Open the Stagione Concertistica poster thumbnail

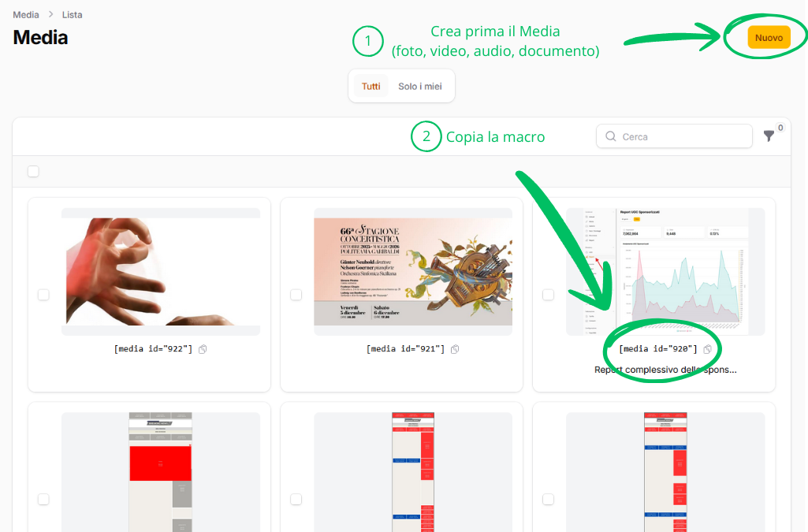pos(413,272)
